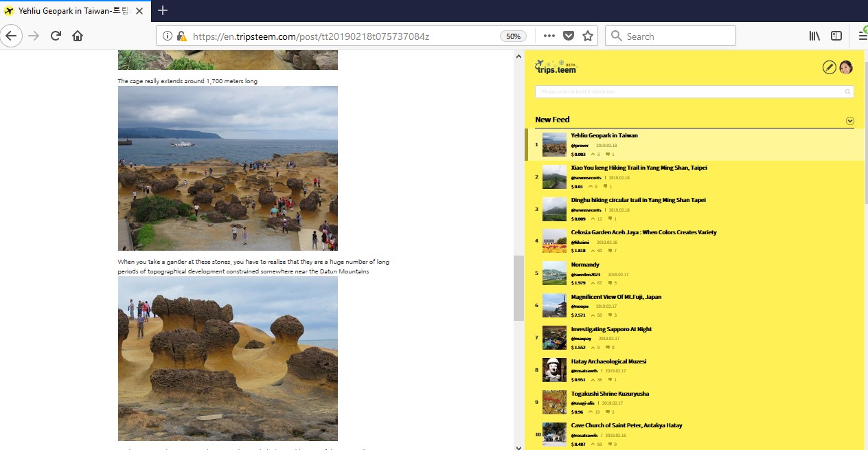Open Hatay Archaeological Muzesi post

coord(608,361)
